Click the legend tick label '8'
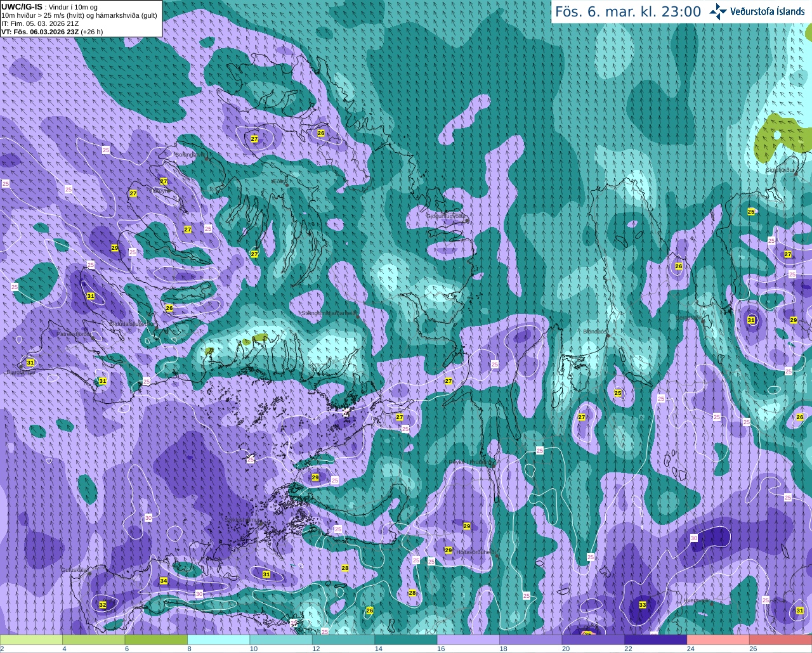812x653 pixels. [189, 649]
